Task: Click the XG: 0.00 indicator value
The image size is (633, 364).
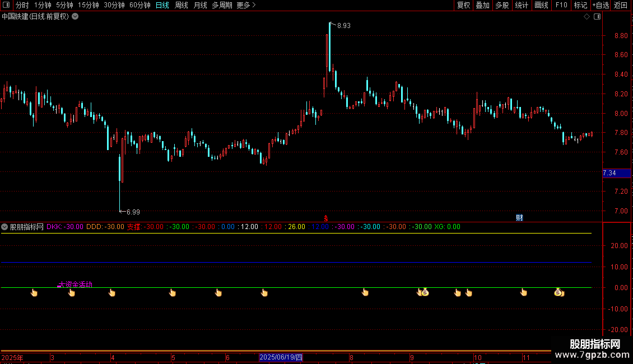Action: tap(447, 227)
